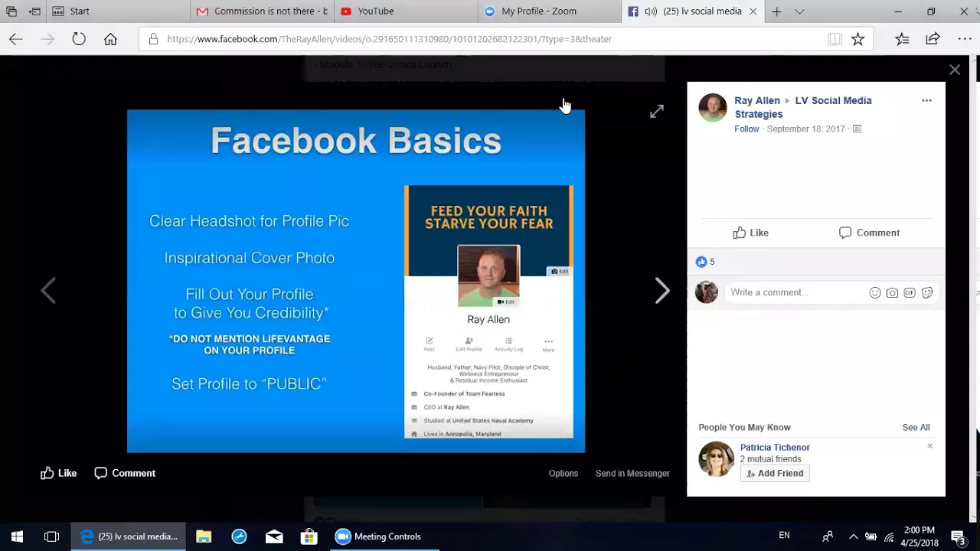Open the post options three-dot menu
The height and width of the screenshot is (551, 980).
pos(926,100)
